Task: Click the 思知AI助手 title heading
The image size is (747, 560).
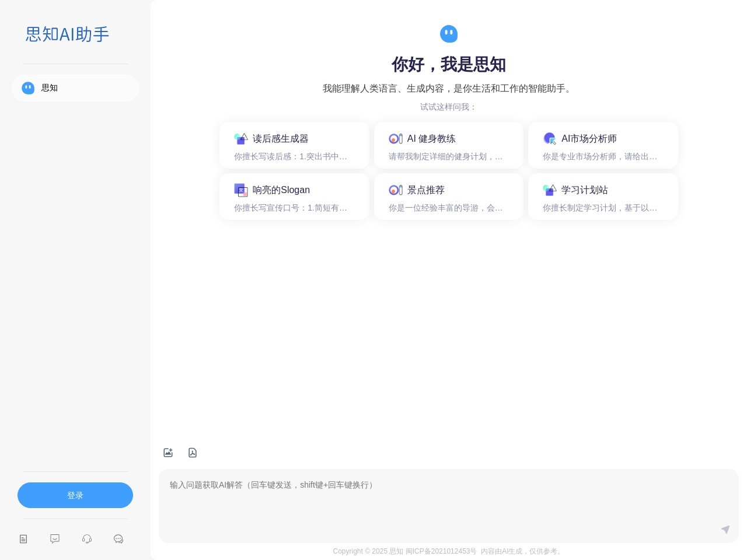Action: point(67,34)
